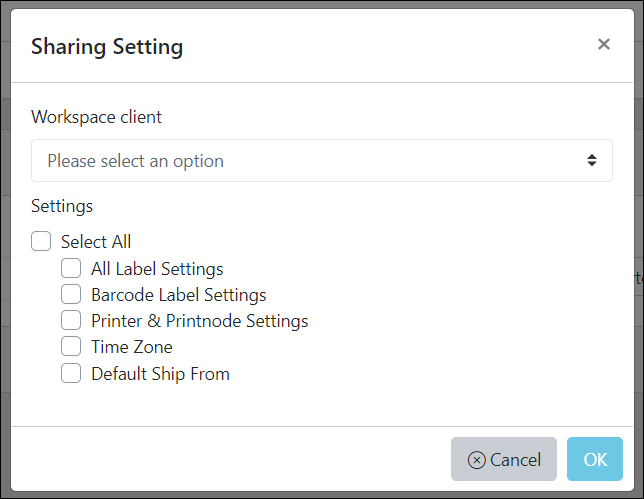Click the 'Time Zone' label text

[132, 347]
